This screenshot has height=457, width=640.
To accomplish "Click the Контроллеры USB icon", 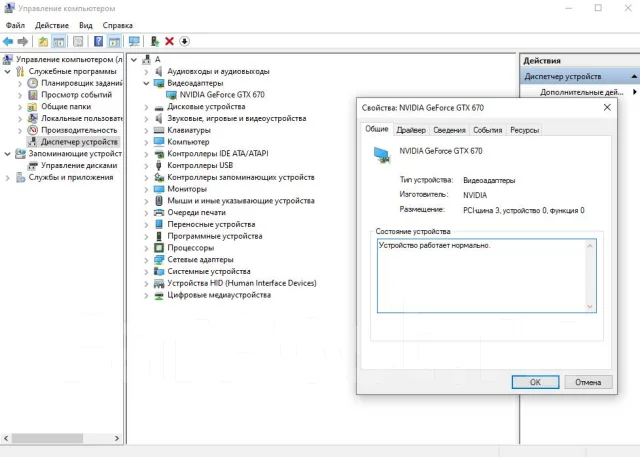I will pyautogui.click(x=159, y=166).
